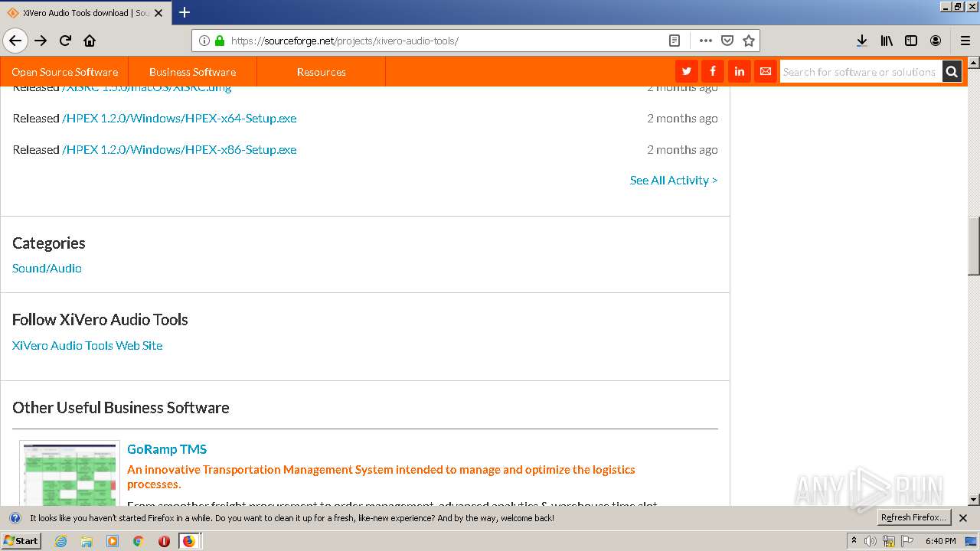
Task: Open the Open Source Software menu
Action: tap(64, 72)
